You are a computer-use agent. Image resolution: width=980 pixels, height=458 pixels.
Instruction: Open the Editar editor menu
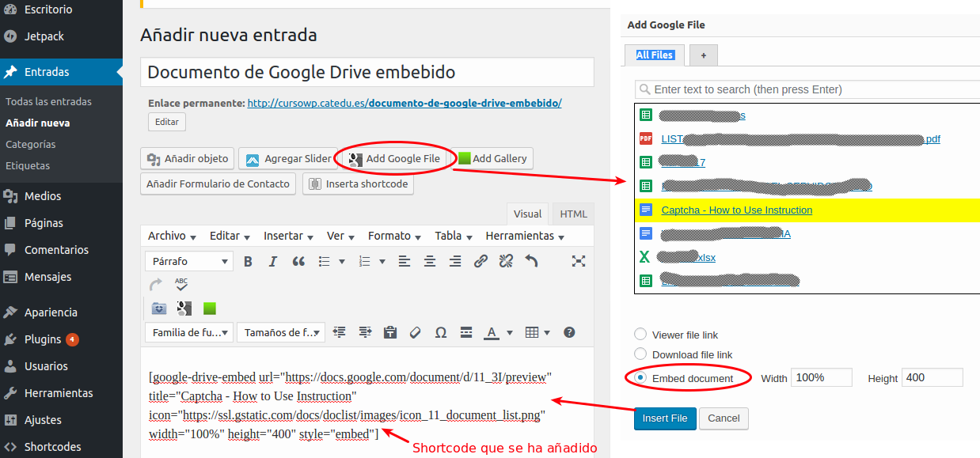tap(230, 236)
